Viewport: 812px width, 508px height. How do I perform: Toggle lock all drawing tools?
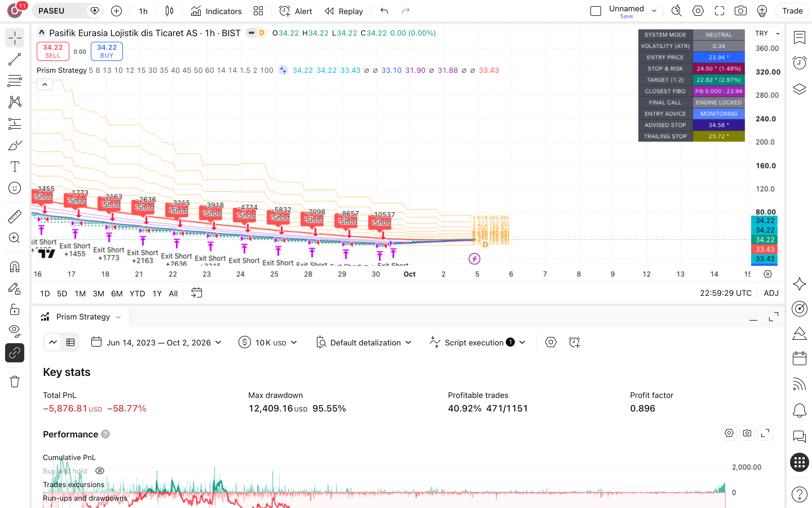pos(14,309)
